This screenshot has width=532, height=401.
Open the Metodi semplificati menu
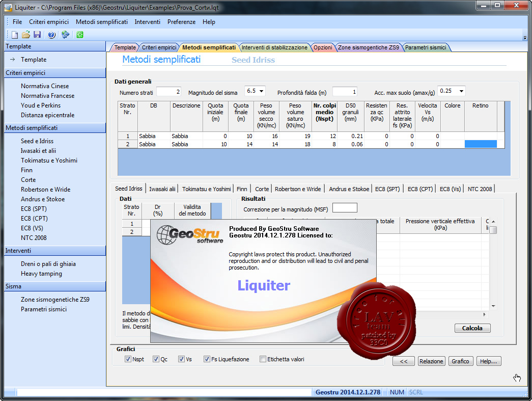coord(102,22)
